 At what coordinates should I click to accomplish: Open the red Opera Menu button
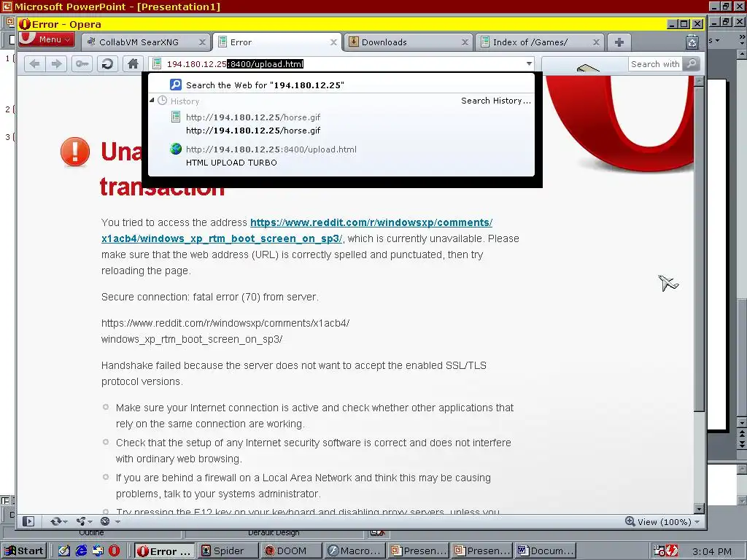pos(47,39)
